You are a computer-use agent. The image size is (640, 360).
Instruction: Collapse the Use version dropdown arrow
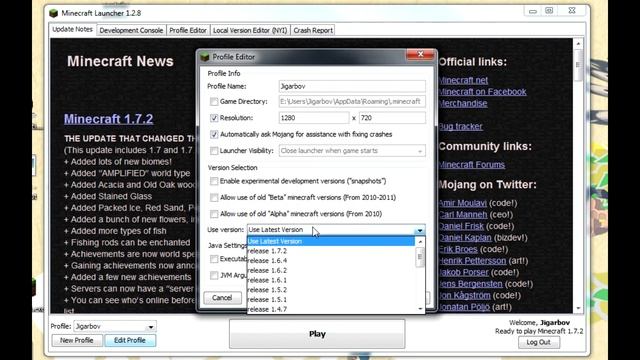420,230
